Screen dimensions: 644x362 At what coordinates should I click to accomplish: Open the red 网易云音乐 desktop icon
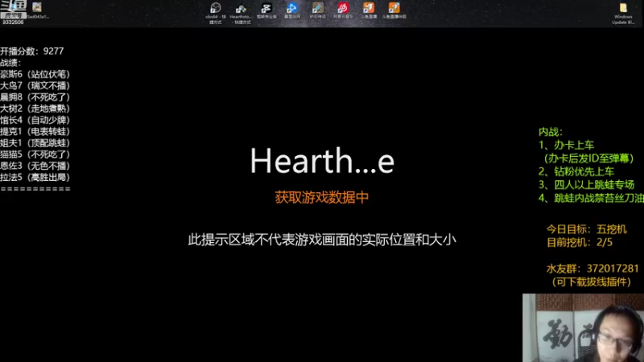point(343,10)
